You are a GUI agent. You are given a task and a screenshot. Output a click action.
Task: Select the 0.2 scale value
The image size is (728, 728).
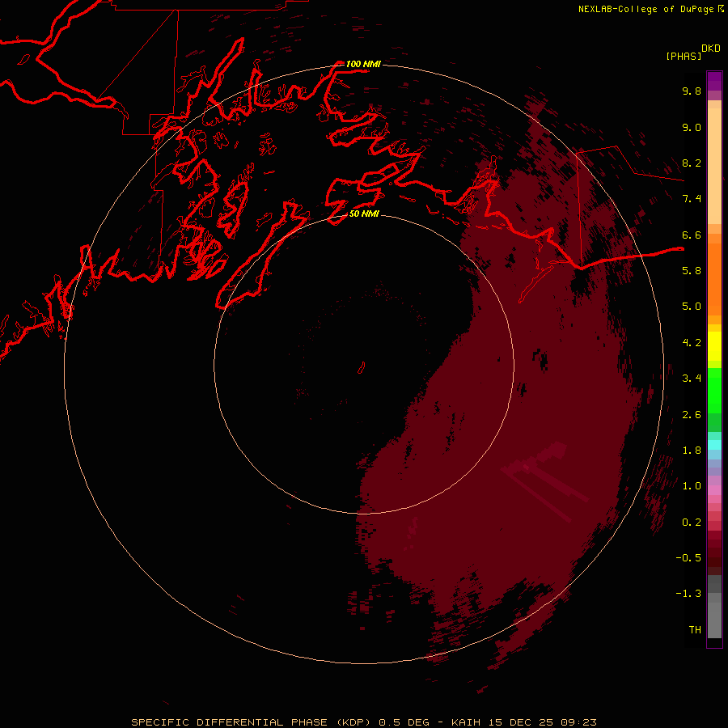click(692, 523)
